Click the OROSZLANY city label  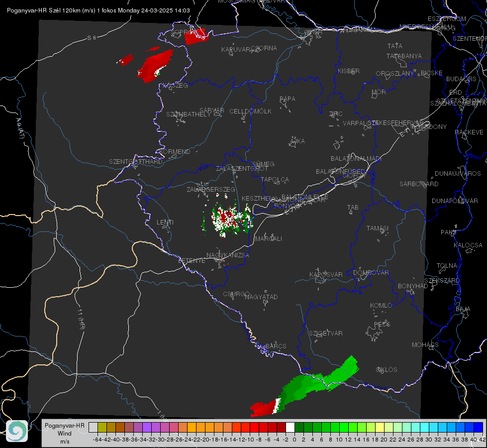tap(395, 74)
